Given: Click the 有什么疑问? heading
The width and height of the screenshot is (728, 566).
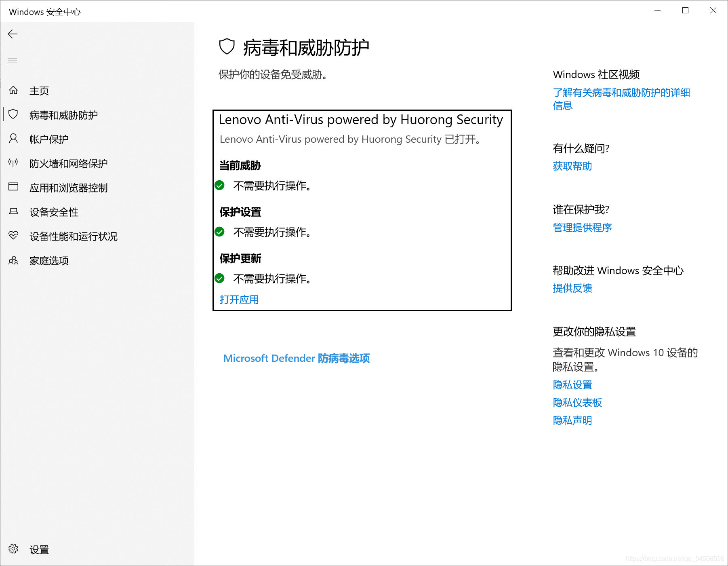Looking at the screenshot, I should click(x=581, y=149).
